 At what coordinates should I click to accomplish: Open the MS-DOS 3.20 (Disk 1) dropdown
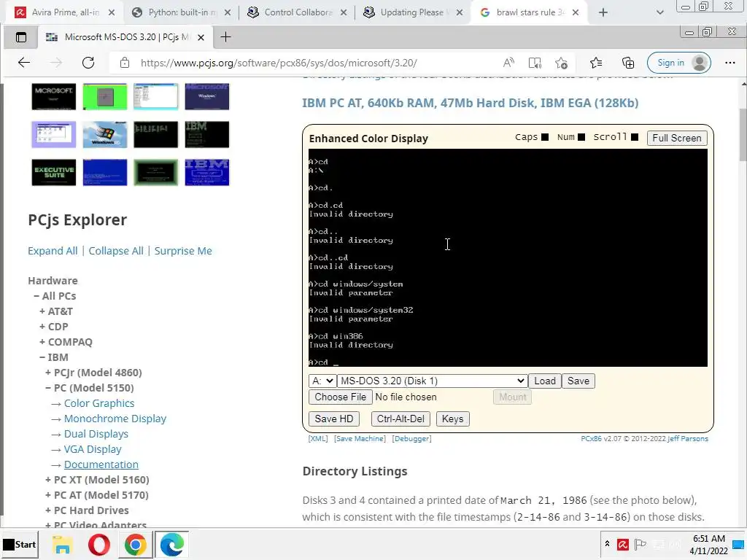coord(432,381)
